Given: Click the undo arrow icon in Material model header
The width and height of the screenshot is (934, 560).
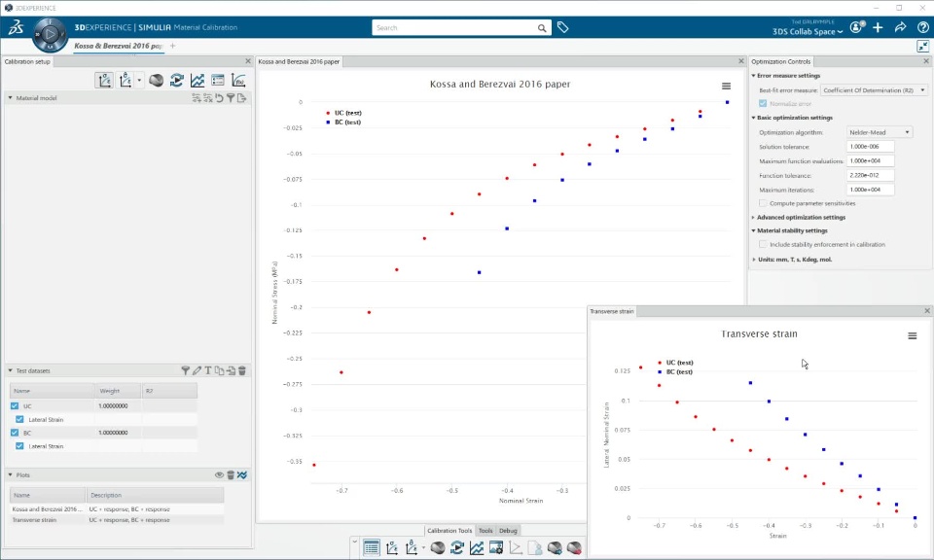Looking at the screenshot, I should click(219, 97).
